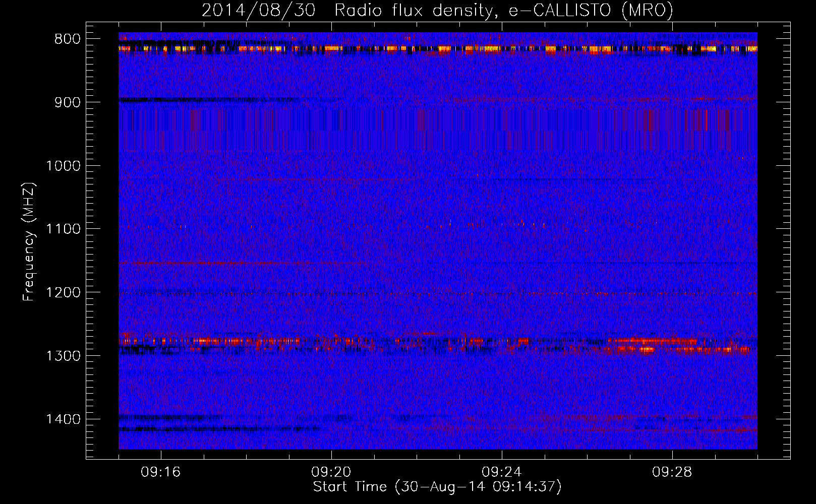Image resolution: width=816 pixels, height=504 pixels.
Task: Click the 900 frequency tick label
Action: coord(68,102)
